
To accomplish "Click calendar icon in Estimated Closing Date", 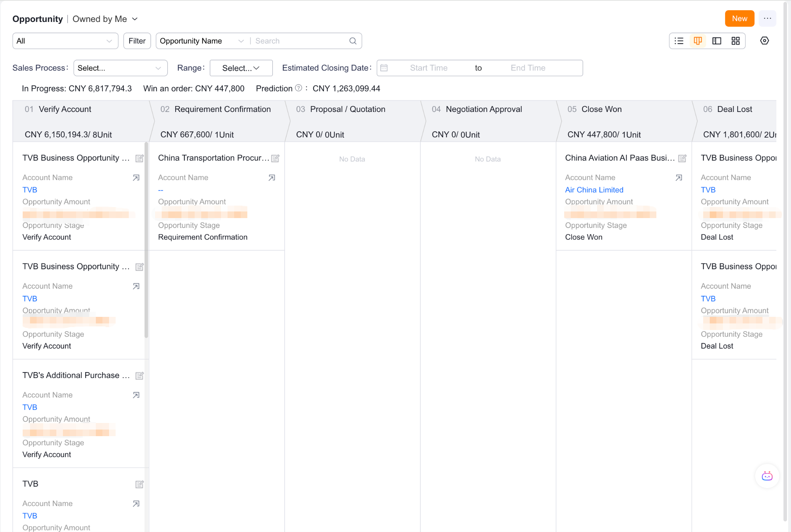I will pos(384,68).
